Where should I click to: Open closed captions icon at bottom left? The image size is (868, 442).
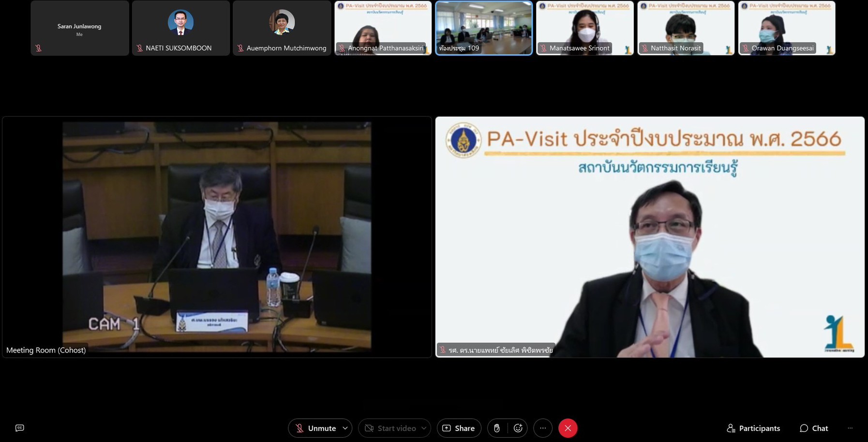[x=20, y=428]
